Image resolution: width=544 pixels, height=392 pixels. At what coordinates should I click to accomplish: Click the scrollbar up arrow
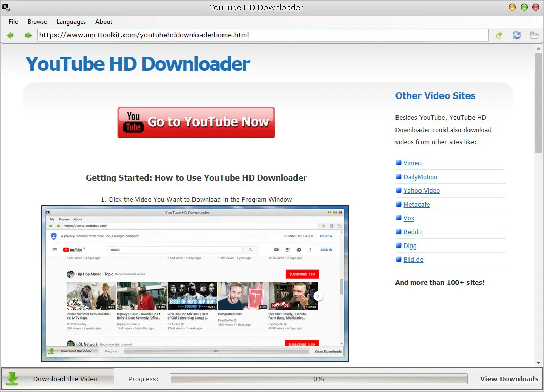(x=538, y=49)
